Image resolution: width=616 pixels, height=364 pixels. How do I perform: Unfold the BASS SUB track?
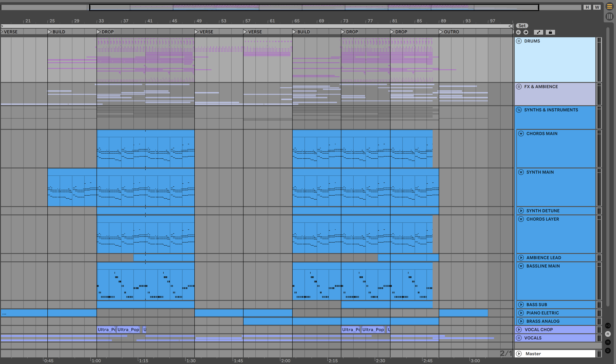click(521, 304)
